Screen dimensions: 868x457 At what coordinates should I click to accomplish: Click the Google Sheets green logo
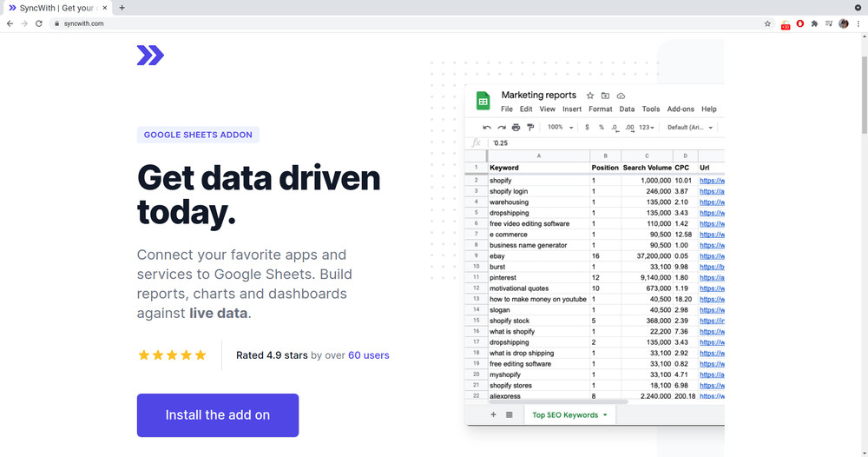click(483, 101)
